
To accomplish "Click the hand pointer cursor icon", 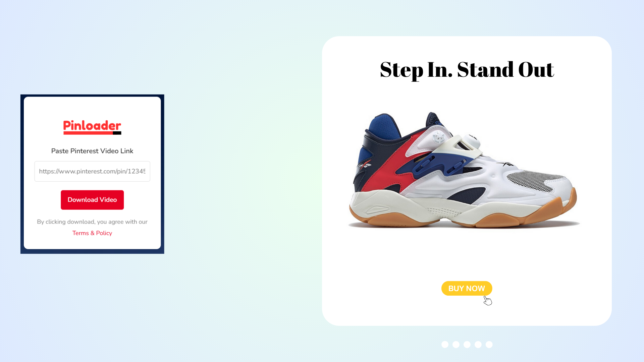I will [488, 300].
